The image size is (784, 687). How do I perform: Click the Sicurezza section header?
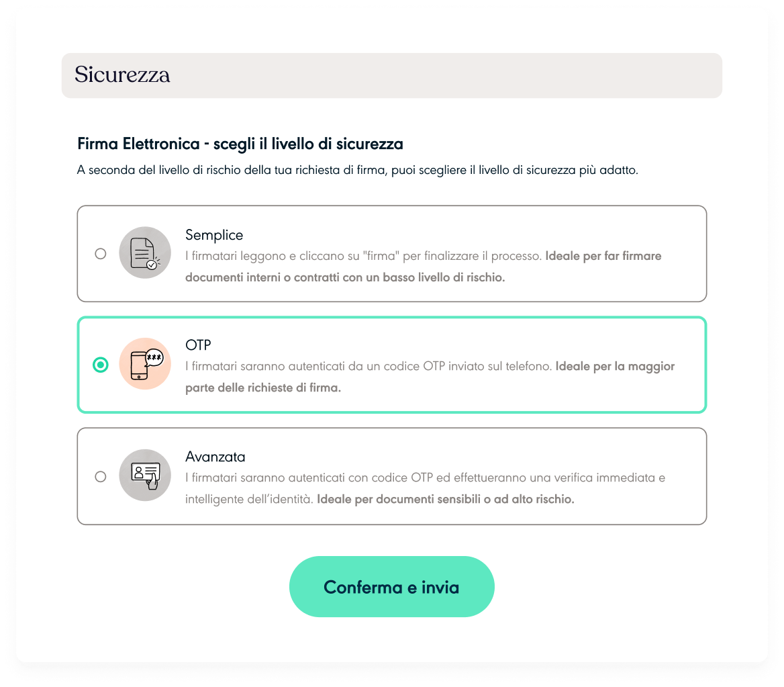coord(122,75)
